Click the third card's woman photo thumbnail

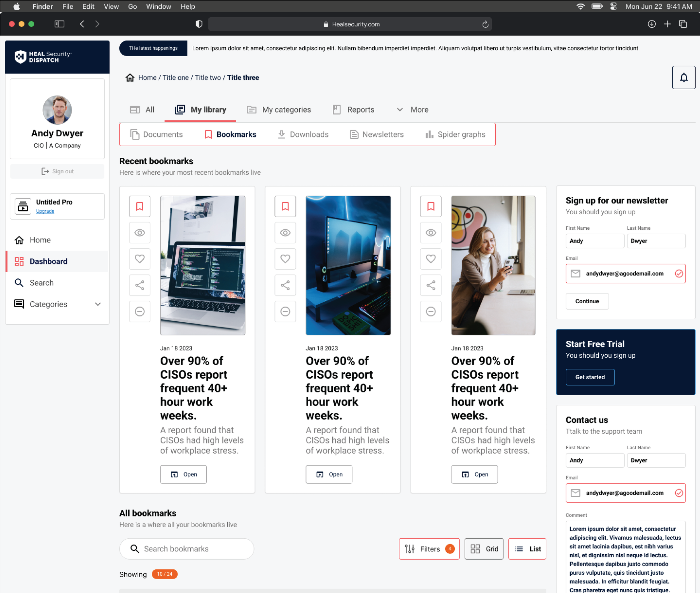(493, 265)
